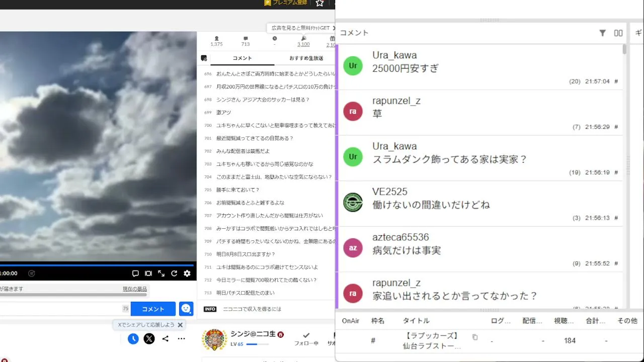Click the LV 65 level progress bar
Screen dimensions: 644x362
257,344
